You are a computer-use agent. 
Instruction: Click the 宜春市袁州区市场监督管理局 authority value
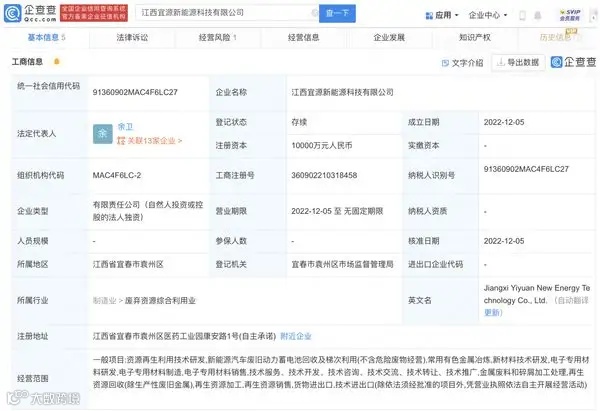(x=342, y=264)
